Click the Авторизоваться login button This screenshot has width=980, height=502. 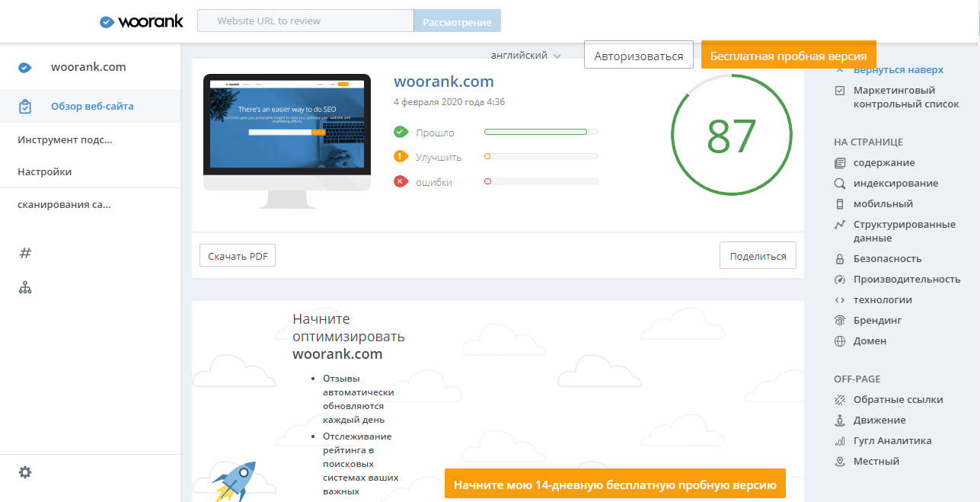pyautogui.click(x=639, y=56)
